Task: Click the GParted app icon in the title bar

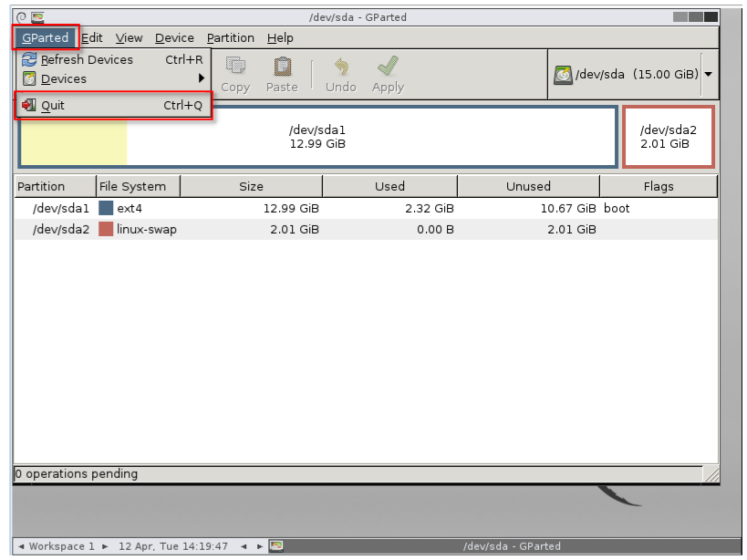Action: pos(37,17)
